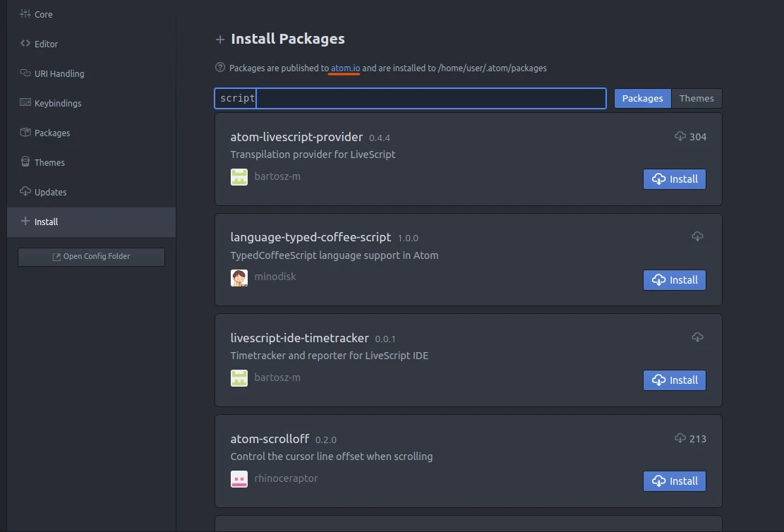This screenshot has width=784, height=532.
Task: Keep Packages filter selected
Action: (642, 98)
